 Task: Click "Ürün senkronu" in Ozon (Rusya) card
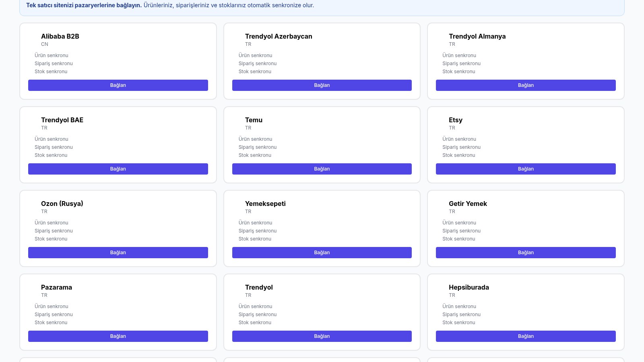[52, 223]
